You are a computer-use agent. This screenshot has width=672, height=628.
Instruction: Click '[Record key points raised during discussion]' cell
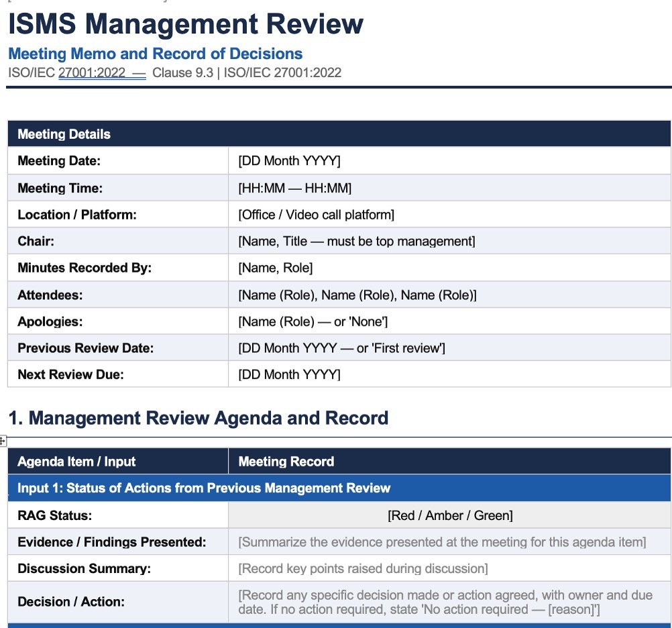coord(449,568)
